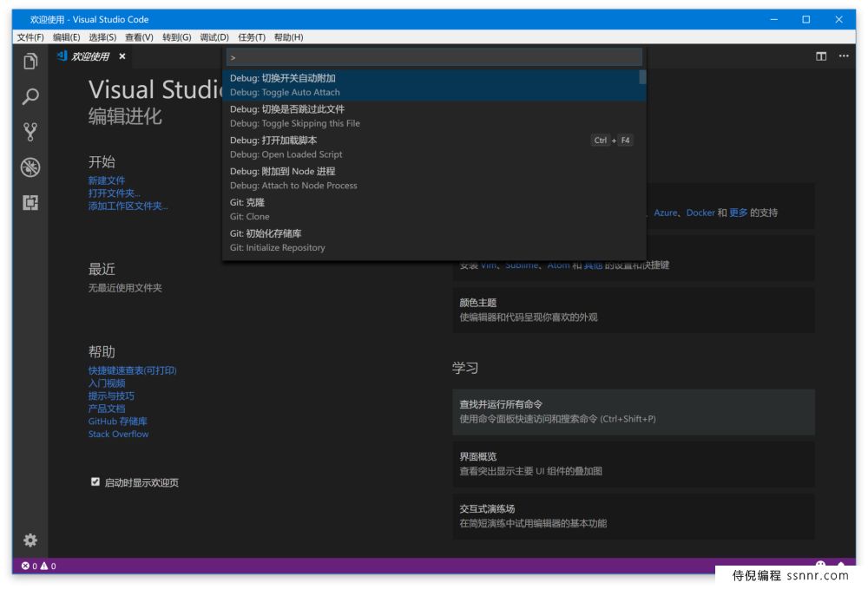Image resolution: width=868 pixels, height=589 pixels.
Task: Open the GitHub 存储库 link
Action: click(x=117, y=421)
